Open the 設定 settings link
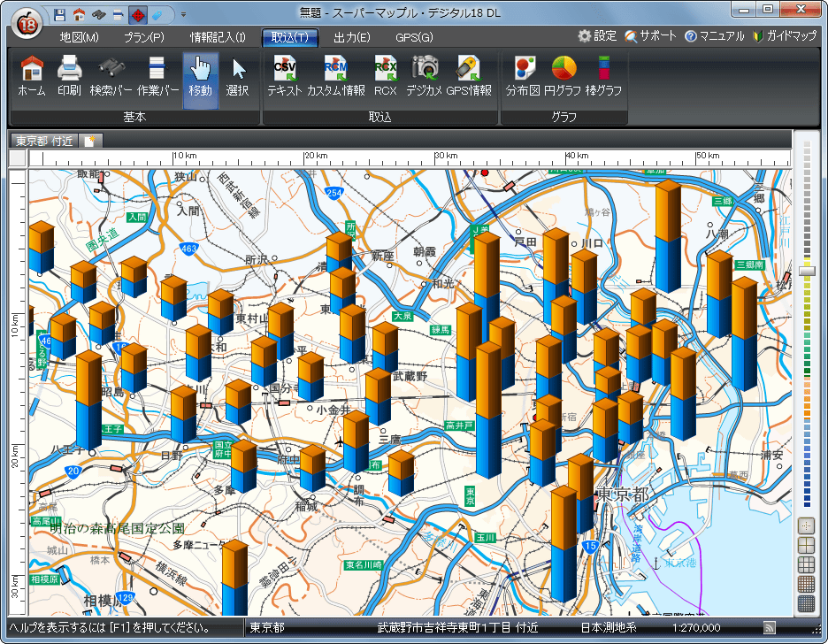The width and height of the screenshot is (828, 644). tap(597, 36)
